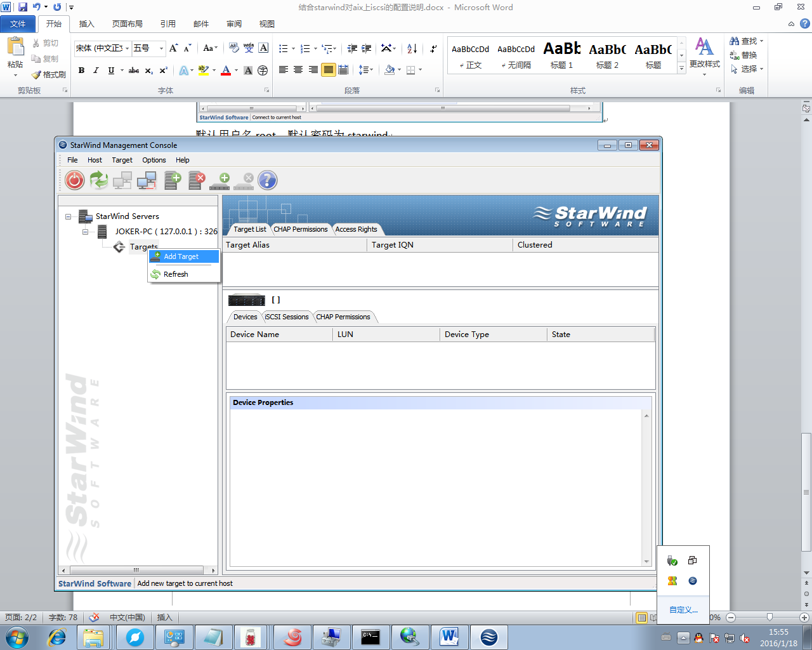Click the Word Help icon in the ribbon corner
The width and height of the screenshot is (812, 650).
coord(805,23)
